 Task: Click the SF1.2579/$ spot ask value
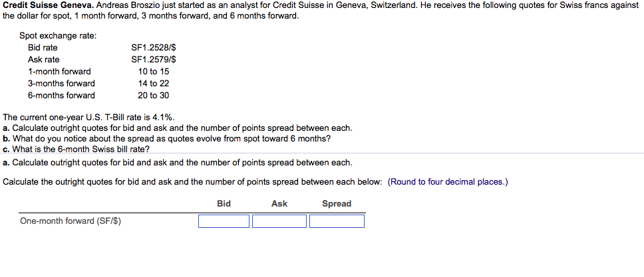coord(154,60)
